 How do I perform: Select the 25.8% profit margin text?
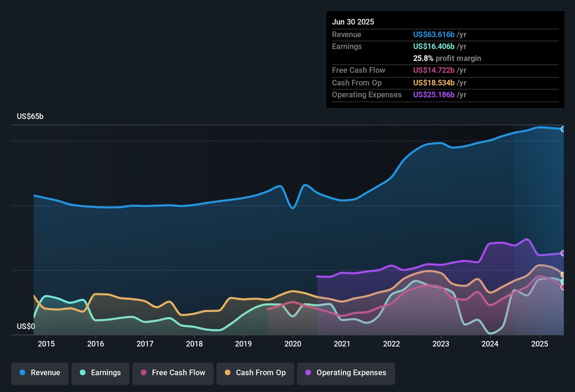pyautogui.click(x=447, y=58)
